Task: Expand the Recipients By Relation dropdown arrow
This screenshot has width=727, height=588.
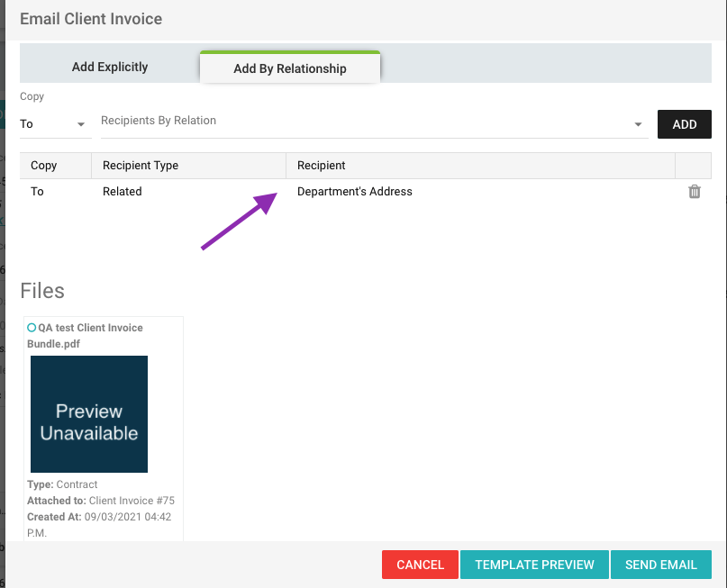Action: [x=638, y=124]
